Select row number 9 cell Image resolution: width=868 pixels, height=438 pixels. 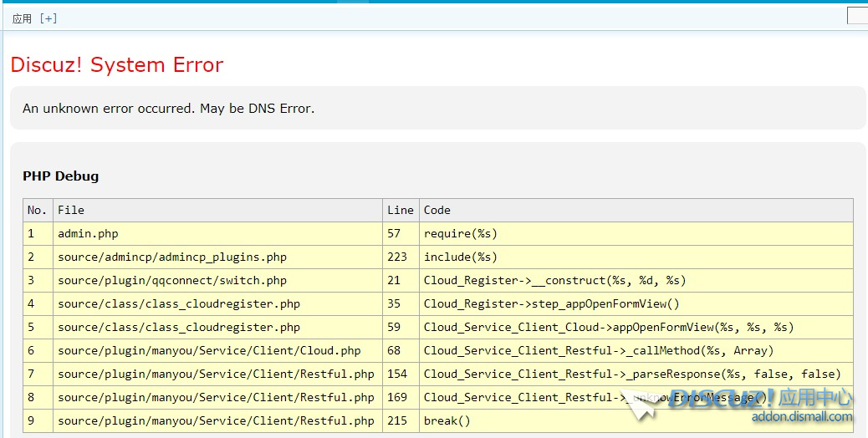(38, 420)
